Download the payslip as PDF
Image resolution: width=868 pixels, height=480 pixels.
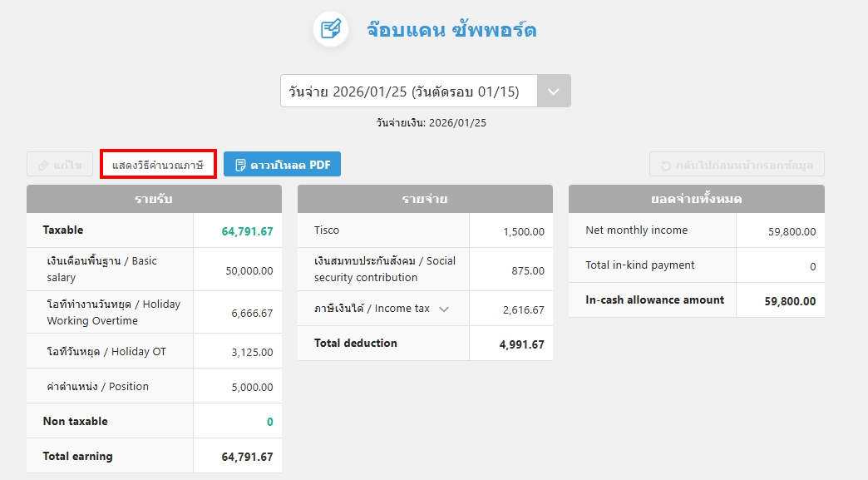282,165
